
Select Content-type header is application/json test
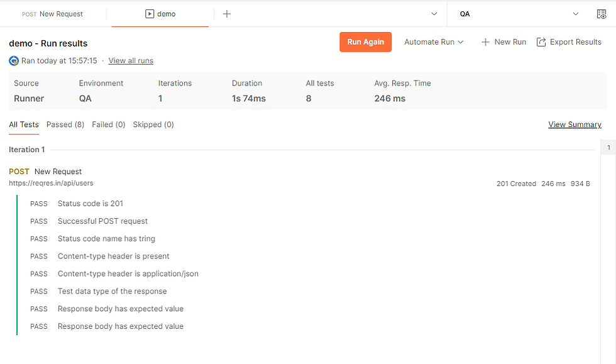(128, 274)
